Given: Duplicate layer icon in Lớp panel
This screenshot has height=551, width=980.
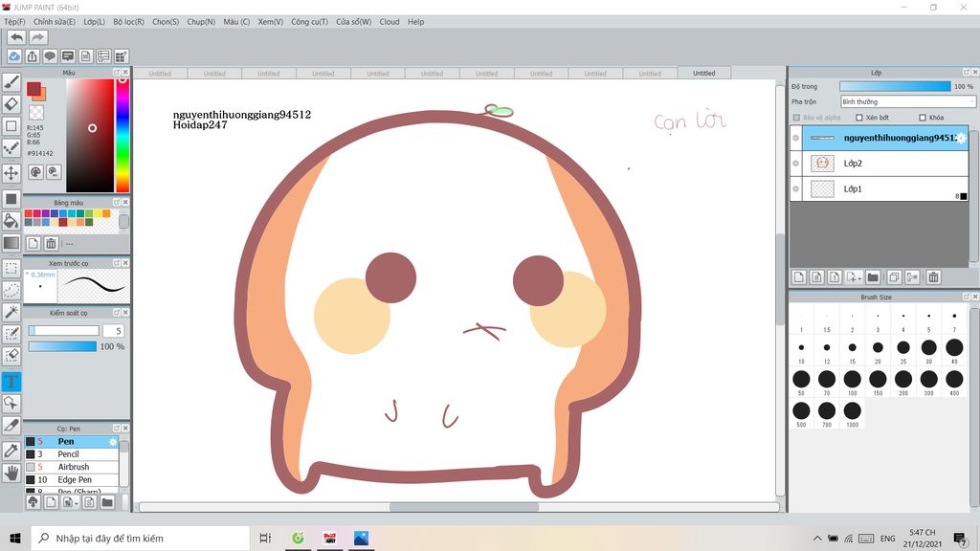Looking at the screenshot, I should click(894, 277).
